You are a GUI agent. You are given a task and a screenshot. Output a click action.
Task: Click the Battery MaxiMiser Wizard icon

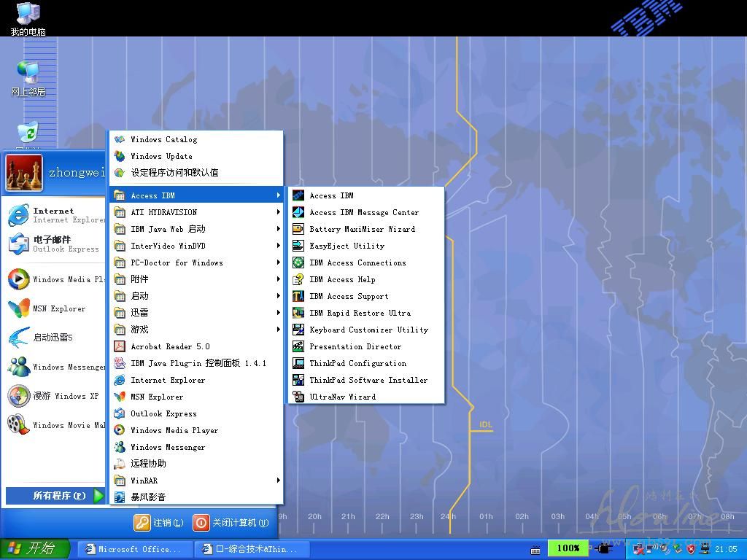(x=298, y=229)
